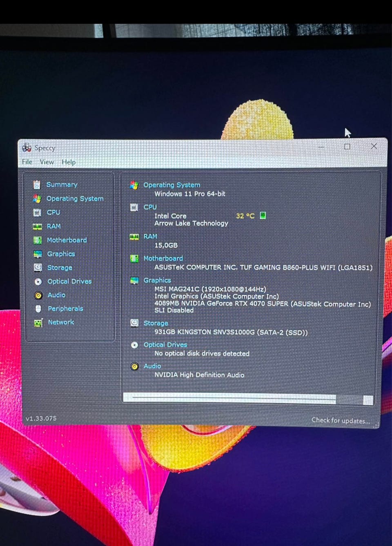Click the Storage hard drive icon in sidebar
Viewport: 392px width, 546px height.
(38, 268)
